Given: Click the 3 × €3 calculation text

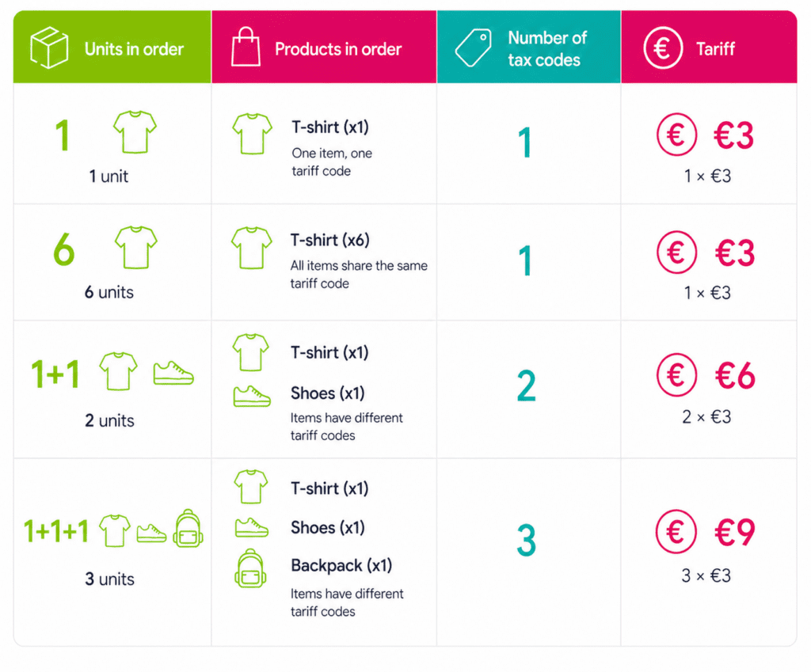Looking at the screenshot, I should coord(706,575).
